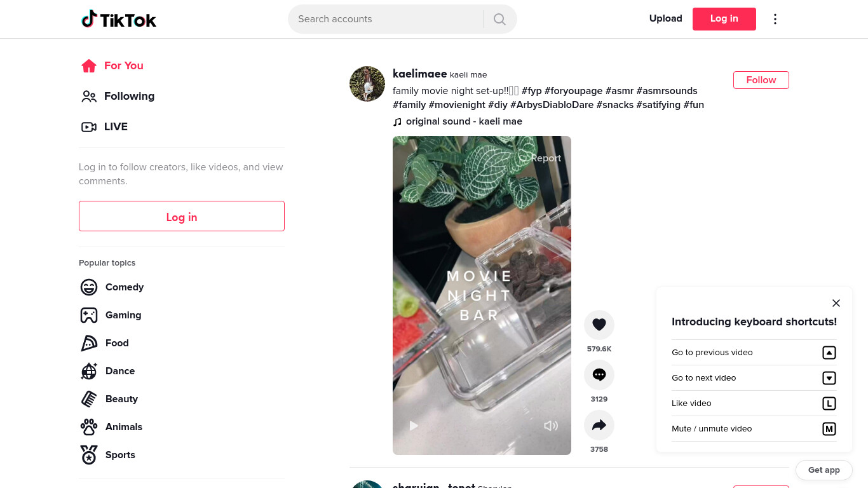Open the three-dot more options menu

[775, 19]
